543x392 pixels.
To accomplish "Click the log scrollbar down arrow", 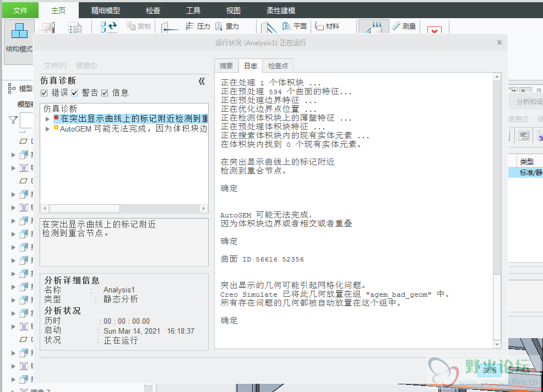I will pyautogui.click(x=497, y=345).
